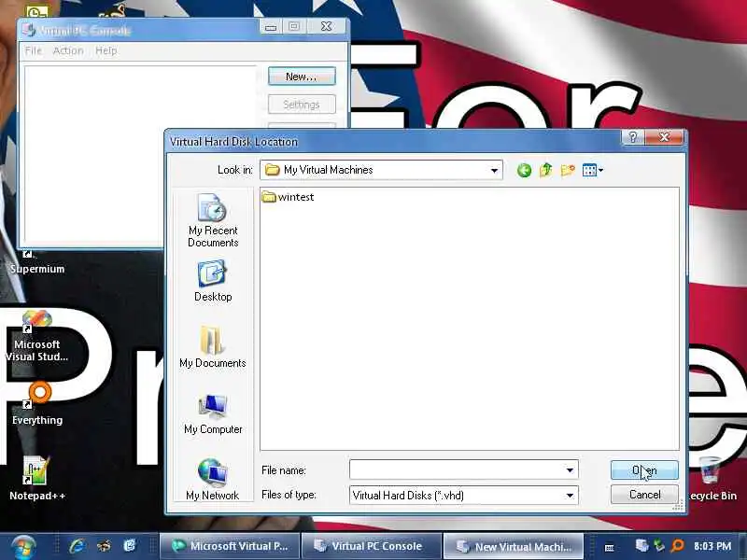Click the second quick launch icon
Screen dimensions: 747x560
click(x=104, y=546)
